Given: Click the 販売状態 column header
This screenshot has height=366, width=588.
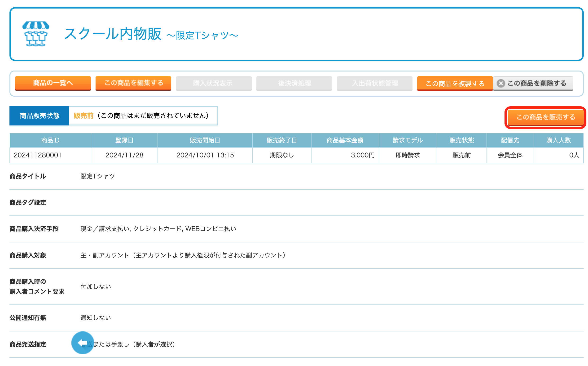Looking at the screenshot, I should [461, 140].
